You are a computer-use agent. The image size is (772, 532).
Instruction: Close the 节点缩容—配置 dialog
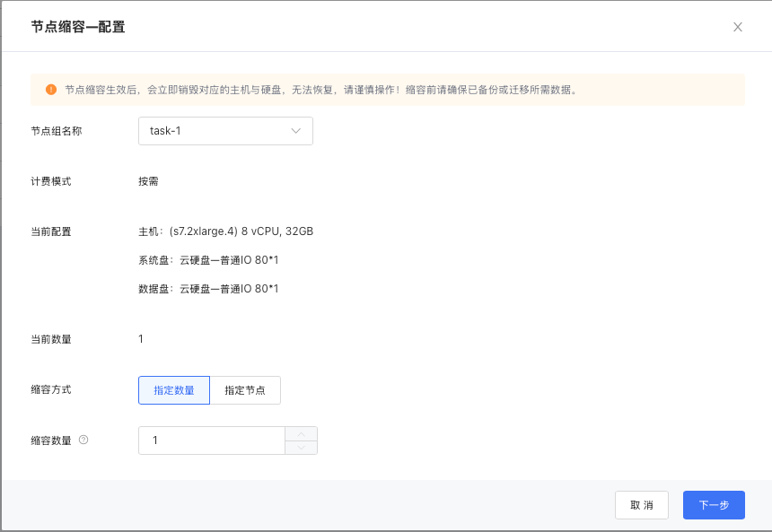click(738, 27)
